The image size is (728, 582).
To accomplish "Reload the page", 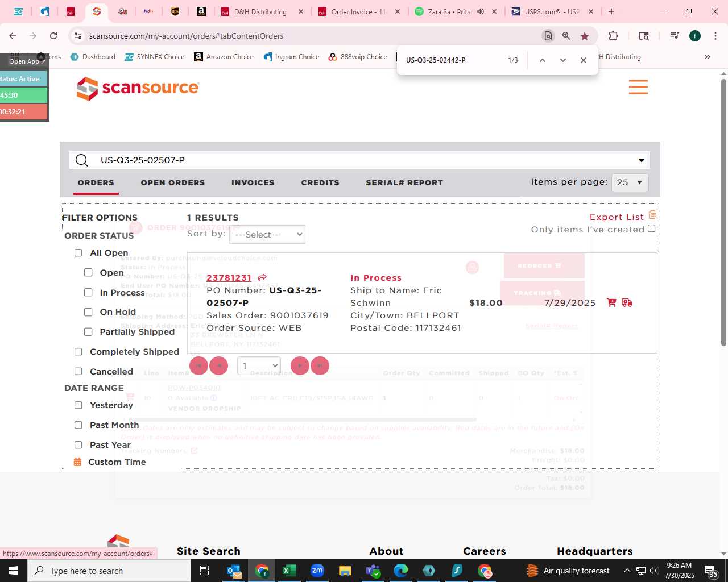I will [53, 36].
